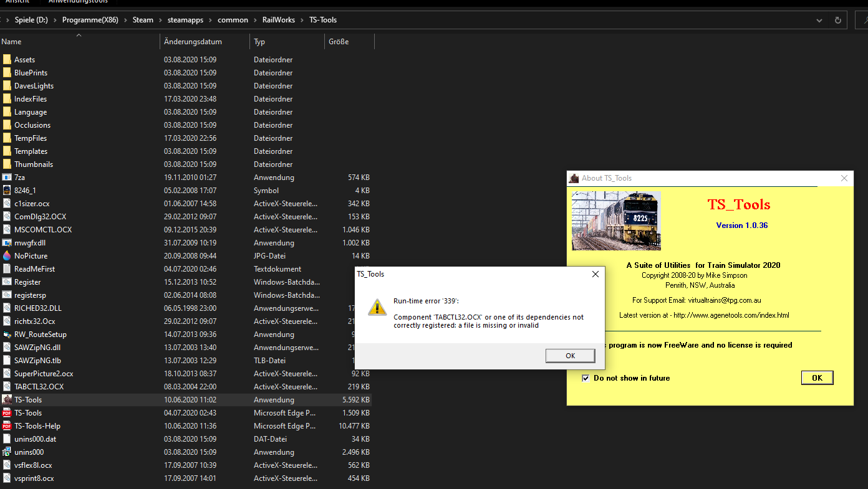The height and width of the screenshot is (489, 868).
Task: Click the locomotive photo in About TS_Tools
Action: point(616,221)
